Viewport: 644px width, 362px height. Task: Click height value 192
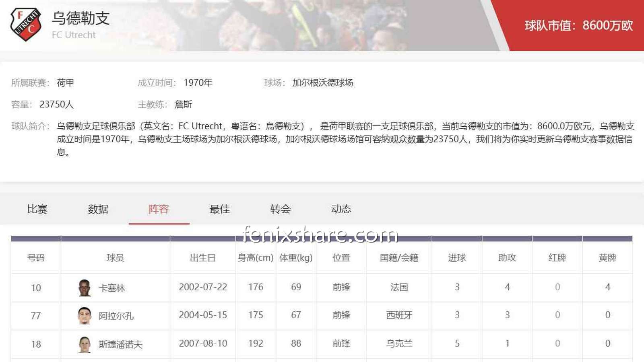[x=256, y=343]
